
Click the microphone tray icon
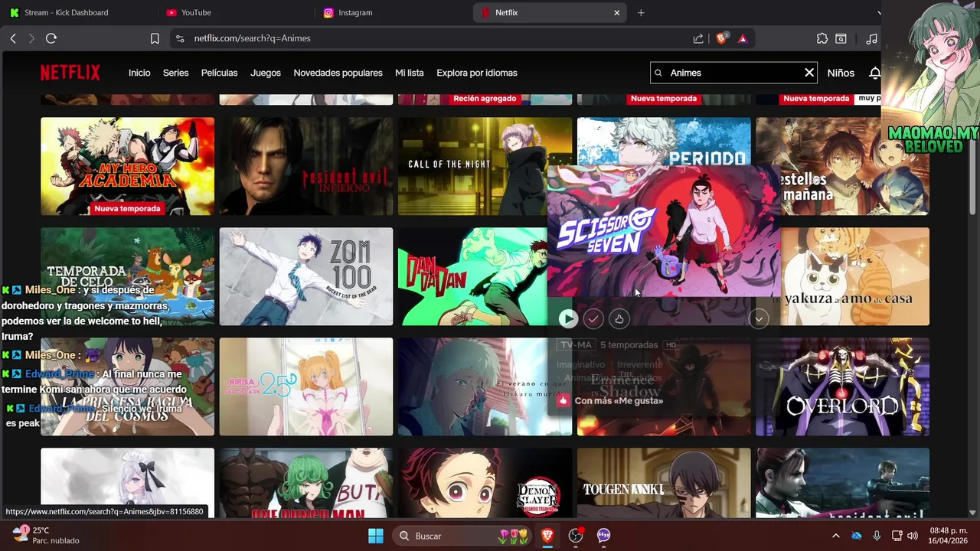pos(877,536)
